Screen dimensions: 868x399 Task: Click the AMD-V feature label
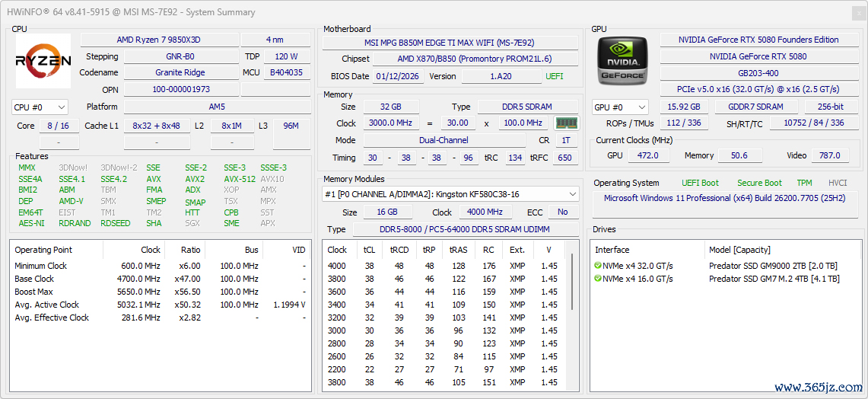tap(72, 201)
